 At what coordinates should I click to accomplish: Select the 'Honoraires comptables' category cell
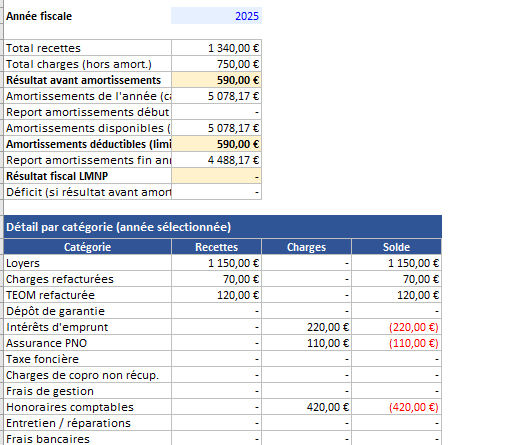88,407
